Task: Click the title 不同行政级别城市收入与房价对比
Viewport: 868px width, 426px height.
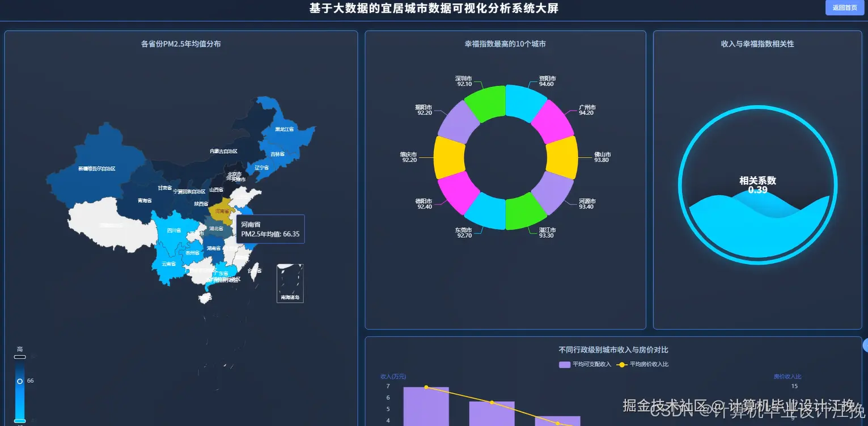Action: (x=613, y=350)
